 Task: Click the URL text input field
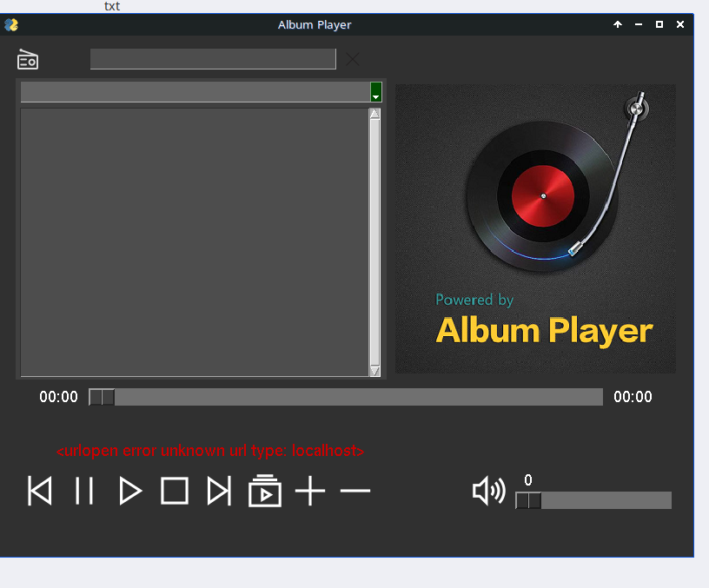click(213, 59)
